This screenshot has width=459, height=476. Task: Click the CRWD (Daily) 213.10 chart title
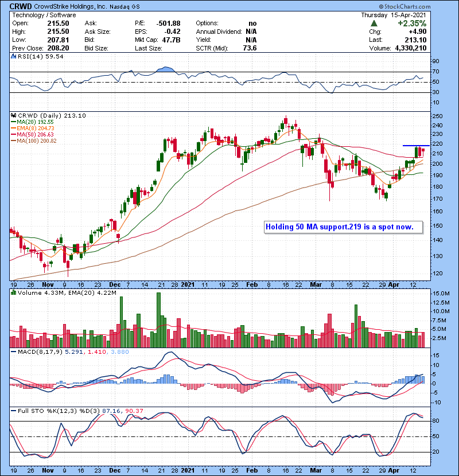pyautogui.click(x=52, y=116)
